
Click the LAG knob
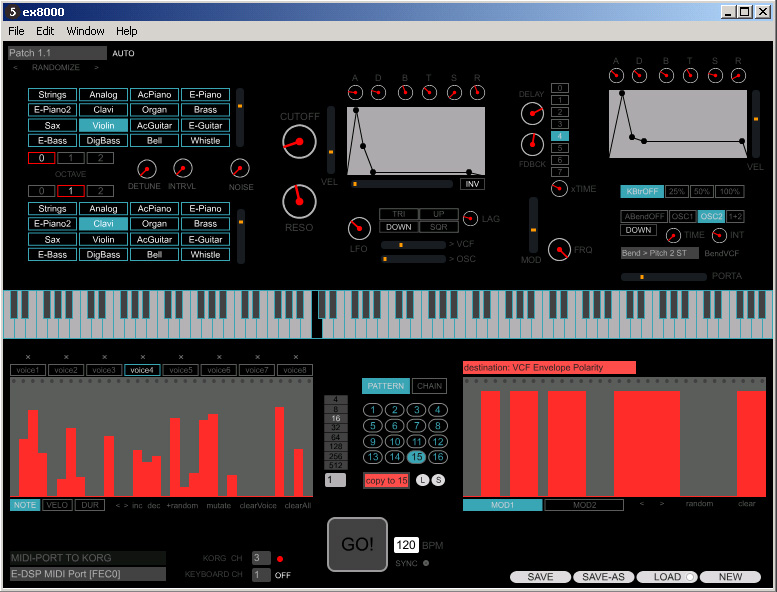pyautogui.click(x=470, y=218)
